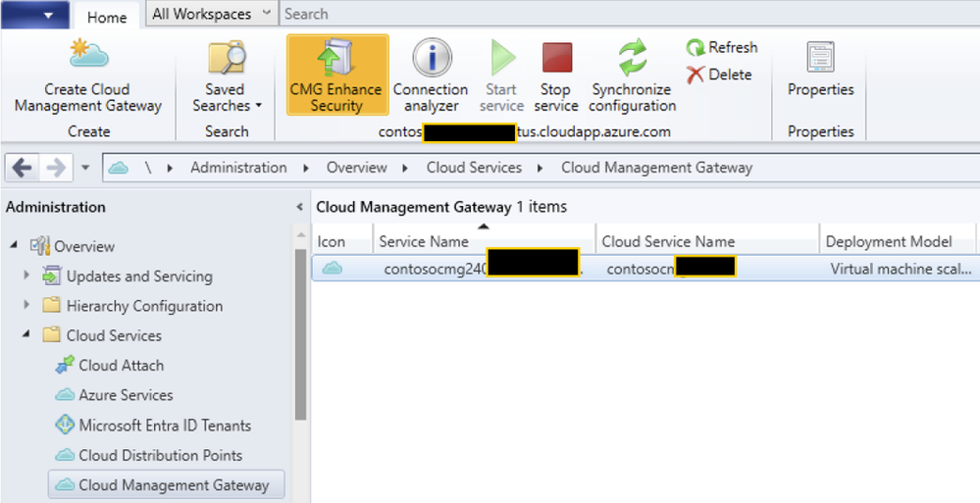Expand the Hierarchy Configuration node
This screenshot has width=980, height=503.
click(26, 306)
